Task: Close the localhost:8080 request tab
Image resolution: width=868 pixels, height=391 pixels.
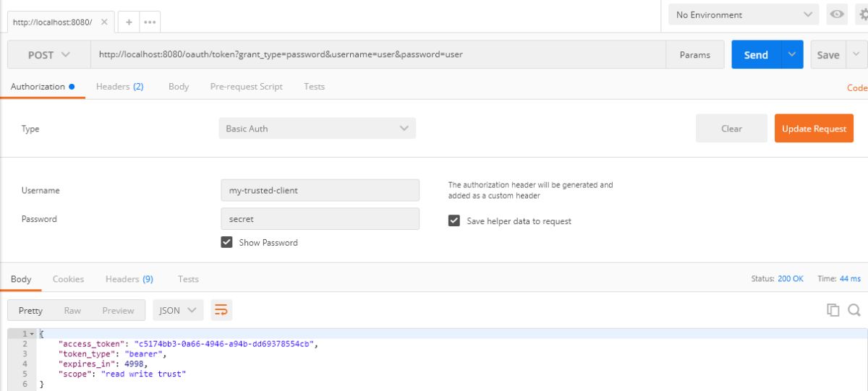Action: (x=104, y=22)
